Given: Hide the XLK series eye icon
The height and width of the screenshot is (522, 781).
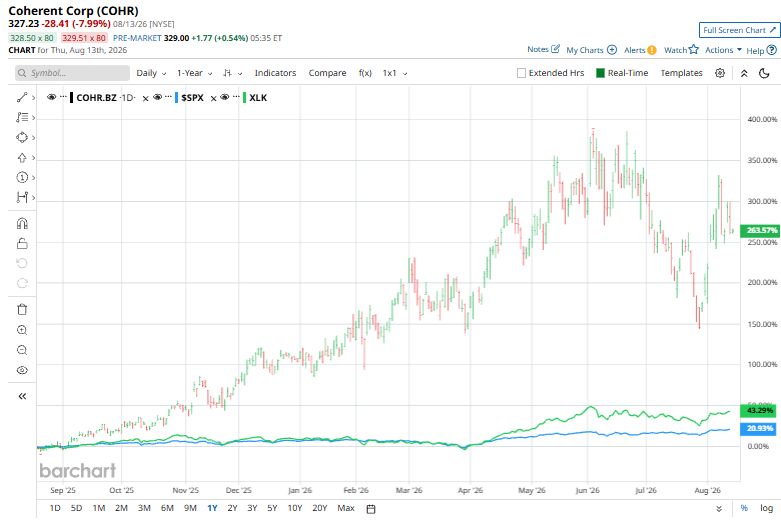Looking at the screenshot, I should (225, 97).
